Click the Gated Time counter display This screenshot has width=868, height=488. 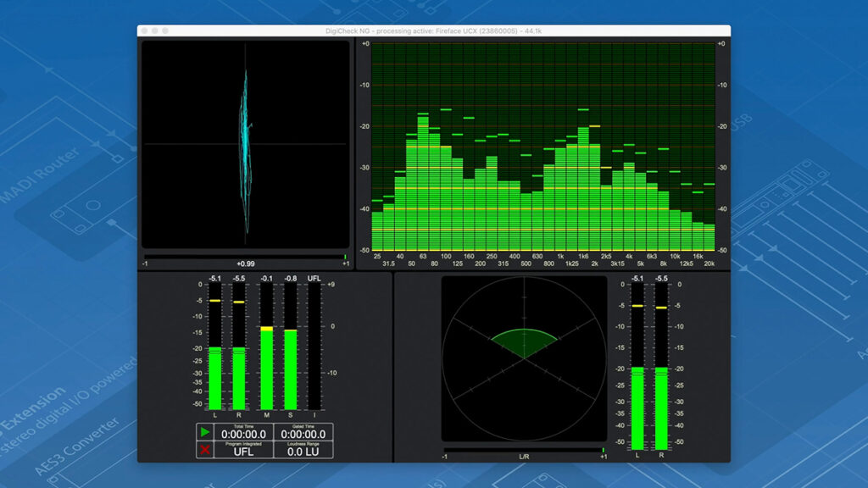[303, 432]
